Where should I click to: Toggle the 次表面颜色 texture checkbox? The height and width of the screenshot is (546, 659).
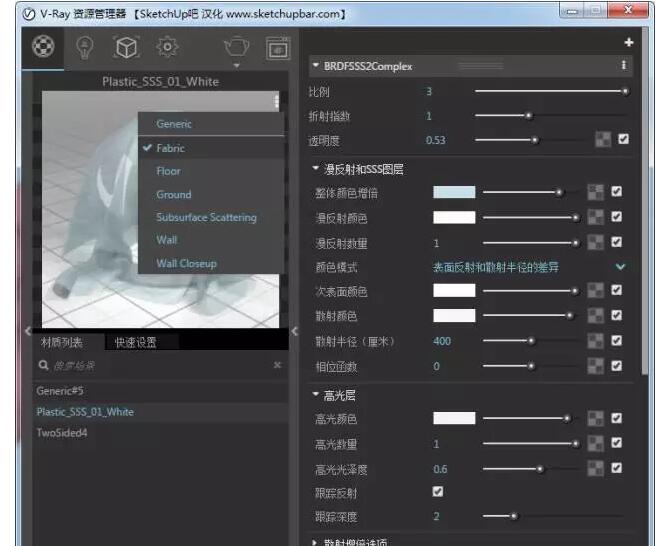point(617,290)
